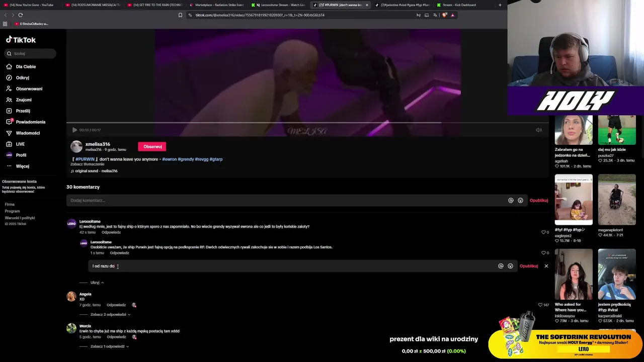Open the xmelisa316 username link
This screenshot has height=362, width=644.
[98, 144]
